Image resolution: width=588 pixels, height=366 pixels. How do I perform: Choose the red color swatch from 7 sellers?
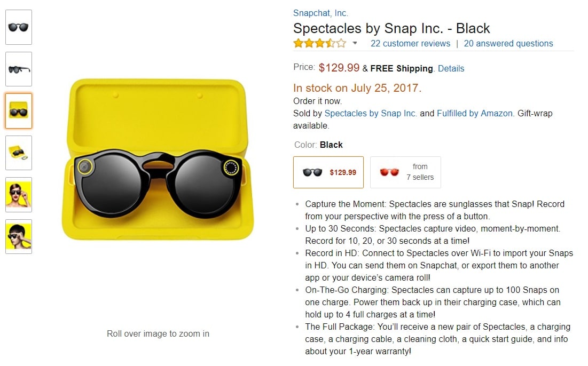pyautogui.click(x=405, y=172)
